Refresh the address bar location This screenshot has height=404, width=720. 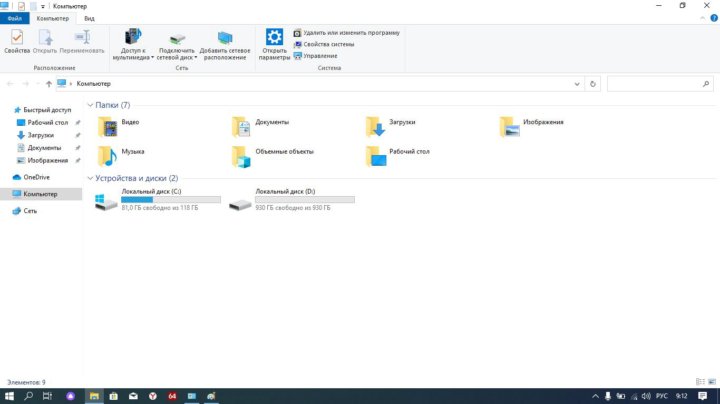click(593, 84)
